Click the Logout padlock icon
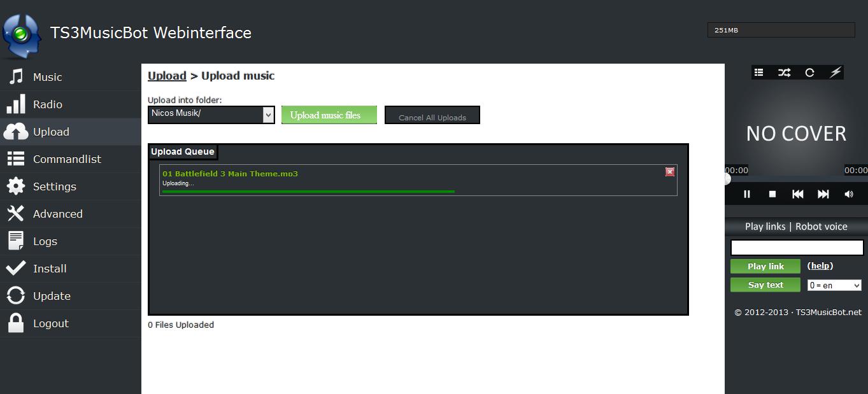 [x=16, y=323]
